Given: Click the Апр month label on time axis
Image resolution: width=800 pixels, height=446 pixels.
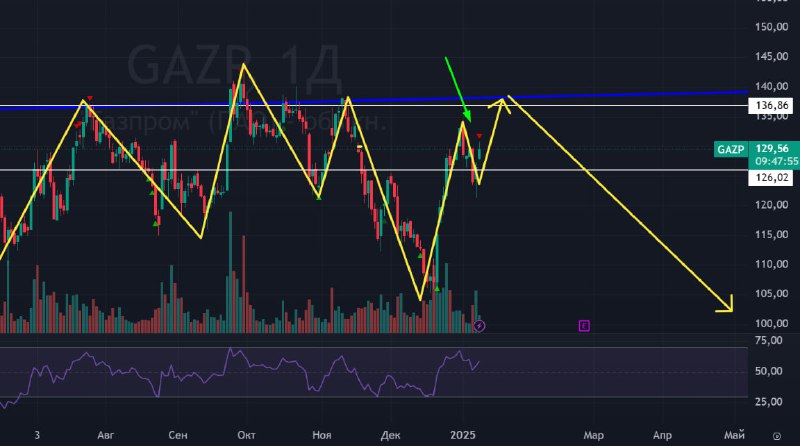Looking at the screenshot, I should tap(662, 435).
